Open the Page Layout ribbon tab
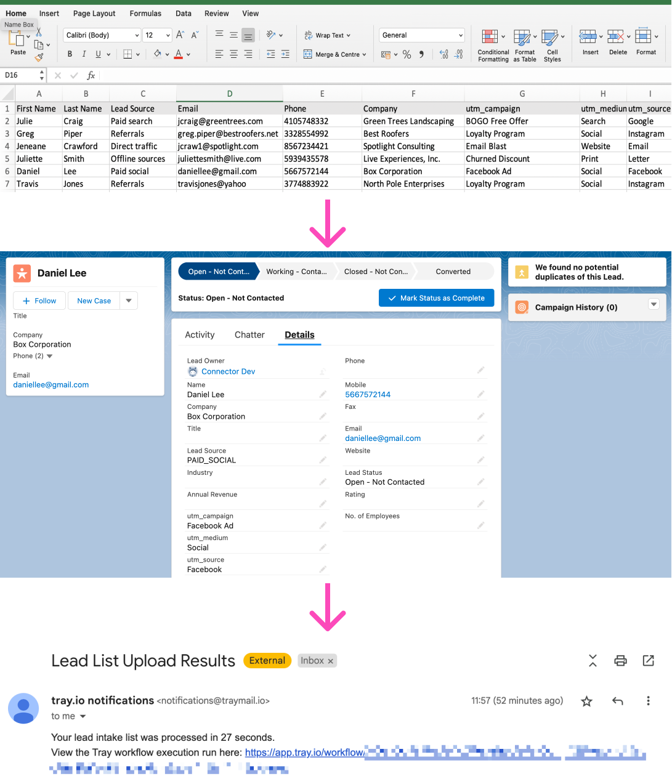Screen dimensions: 672x784 coord(94,13)
